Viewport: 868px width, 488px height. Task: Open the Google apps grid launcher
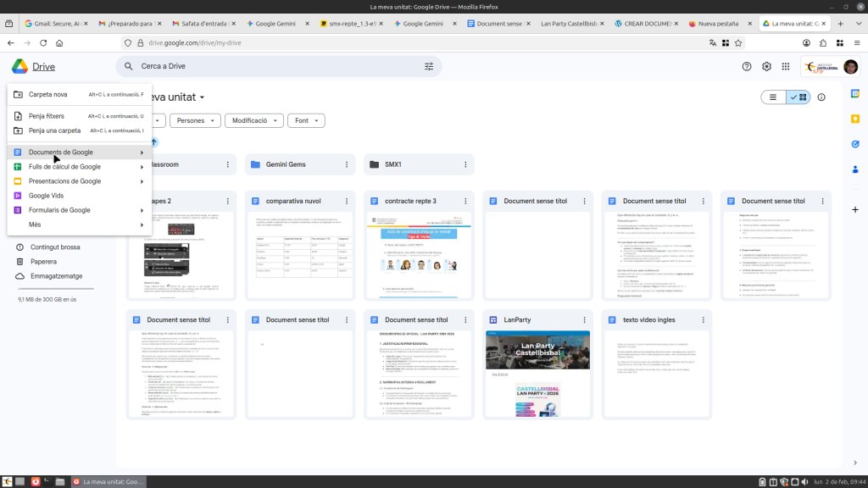click(x=786, y=67)
